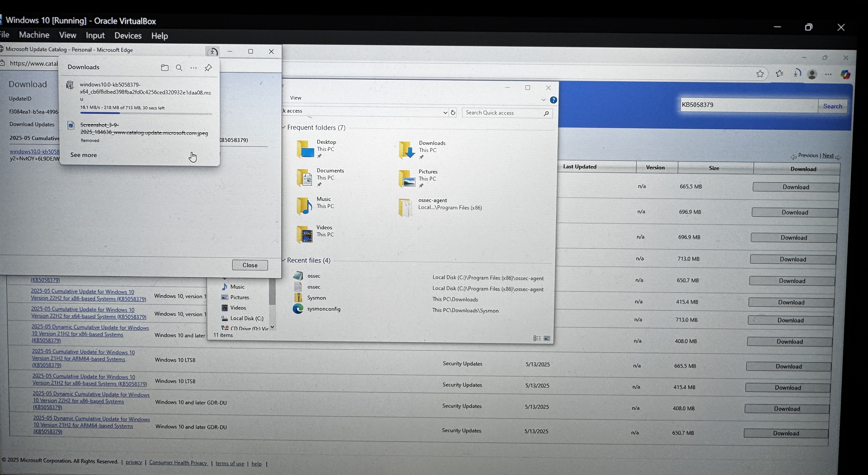Click the .msu download progress bar
Screen dimensions: 868x475
[x=146, y=113]
